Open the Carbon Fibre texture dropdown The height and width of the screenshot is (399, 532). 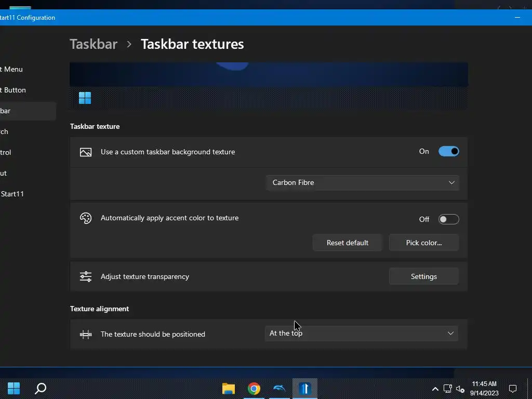point(362,182)
